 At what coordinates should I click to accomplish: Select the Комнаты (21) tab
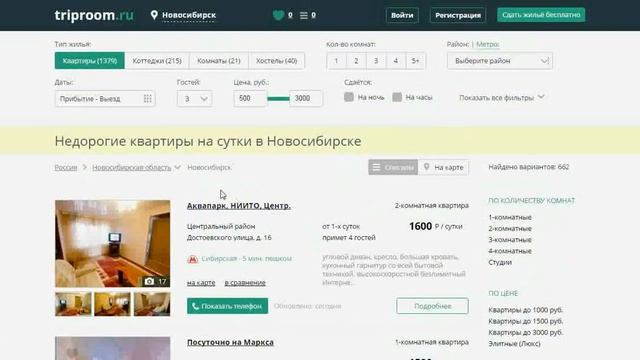(219, 60)
